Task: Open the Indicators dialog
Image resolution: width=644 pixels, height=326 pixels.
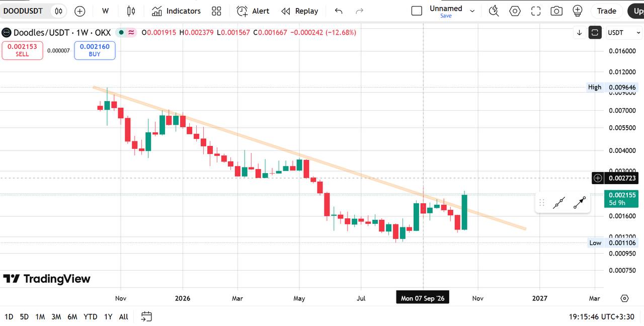Action: pyautogui.click(x=176, y=11)
